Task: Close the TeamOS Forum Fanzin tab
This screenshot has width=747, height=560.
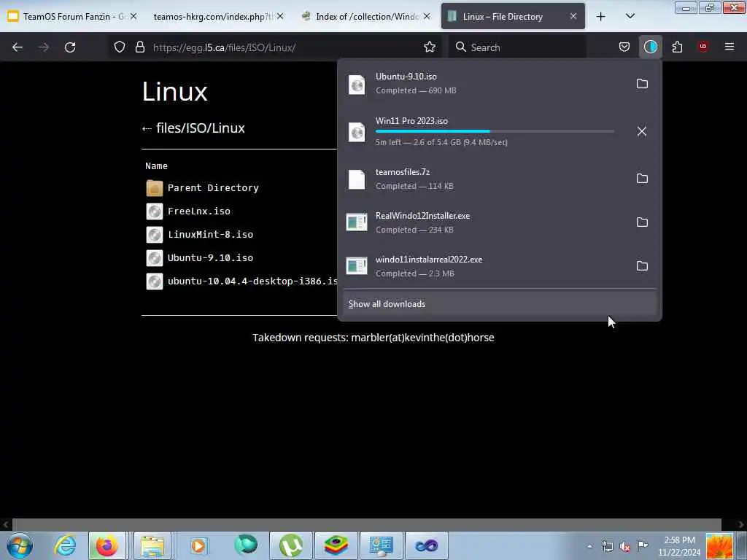Action: [x=133, y=17]
